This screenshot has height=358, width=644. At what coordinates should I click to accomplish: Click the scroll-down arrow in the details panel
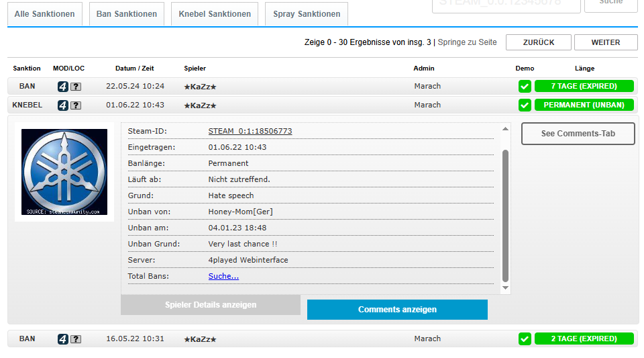(x=505, y=288)
